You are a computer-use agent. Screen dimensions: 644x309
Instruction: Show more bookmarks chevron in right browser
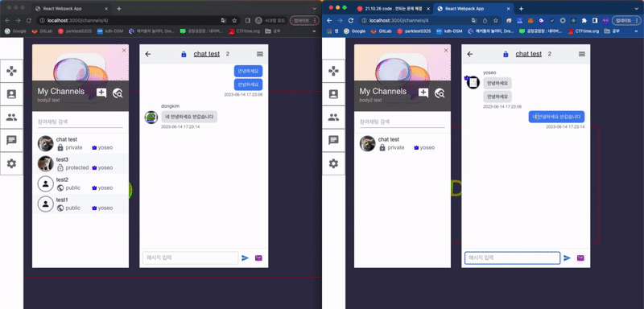637,31
